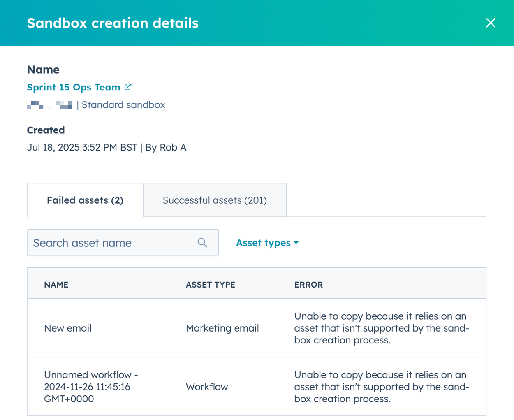
Task: Click the Sandbox creation details title bar
Action: 113,23
